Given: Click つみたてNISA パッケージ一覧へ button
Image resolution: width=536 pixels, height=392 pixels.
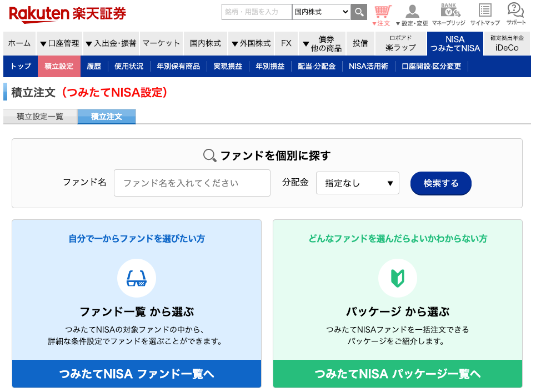Looking at the screenshot, I should 398,374.
